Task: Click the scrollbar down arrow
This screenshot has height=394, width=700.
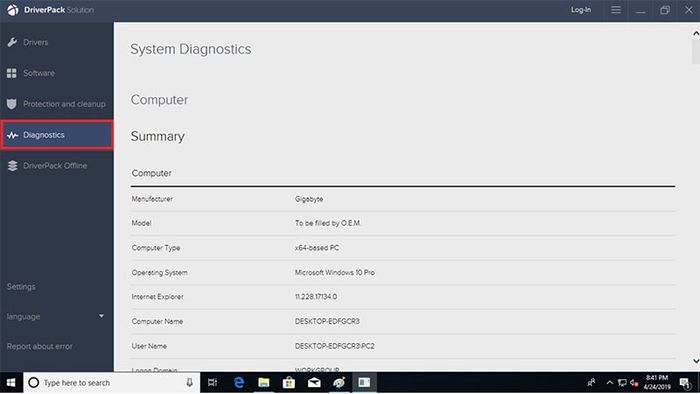Action: (696, 361)
